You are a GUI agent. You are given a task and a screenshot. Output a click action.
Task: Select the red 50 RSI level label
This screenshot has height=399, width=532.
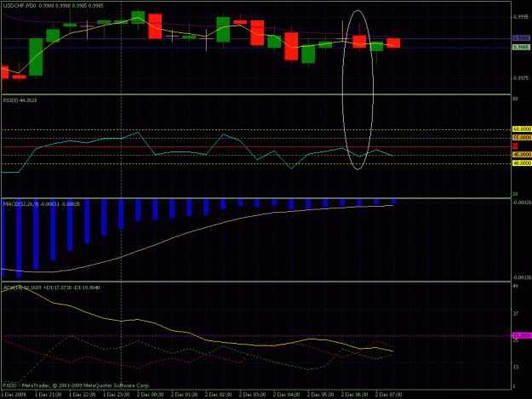(x=515, y=146)
